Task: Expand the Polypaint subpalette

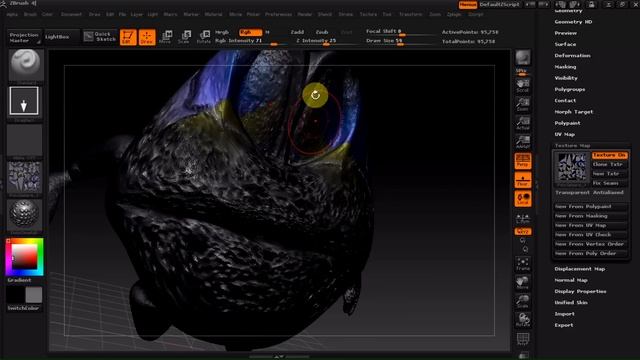Action: [x=567, y=123]
